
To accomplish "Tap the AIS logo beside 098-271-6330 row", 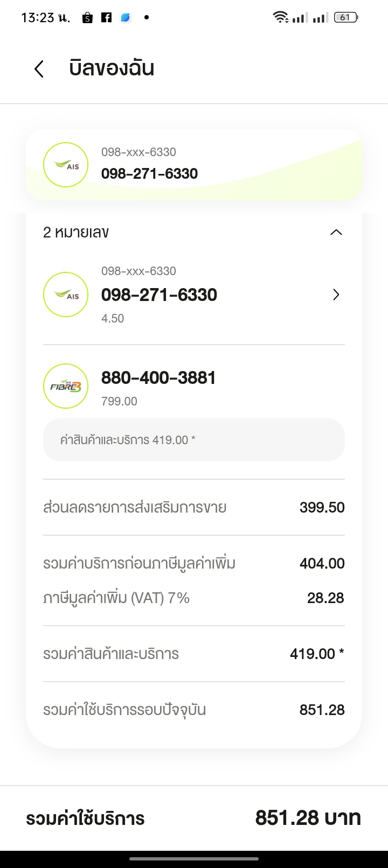I will pos(65,295).
